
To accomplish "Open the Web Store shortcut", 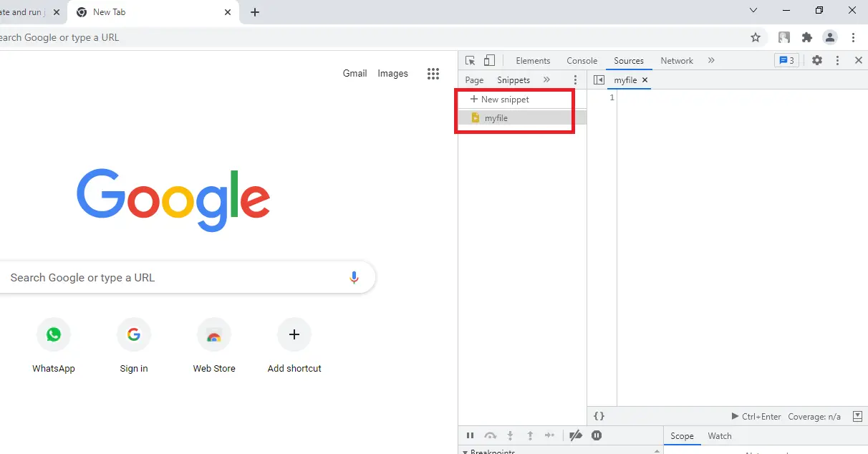I will [214, 347].
